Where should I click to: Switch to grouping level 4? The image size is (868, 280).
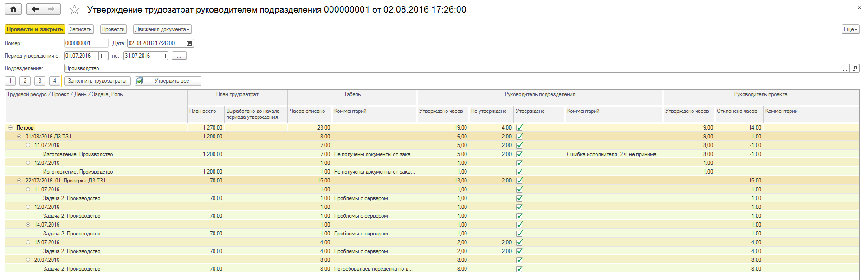pos(55,81)
